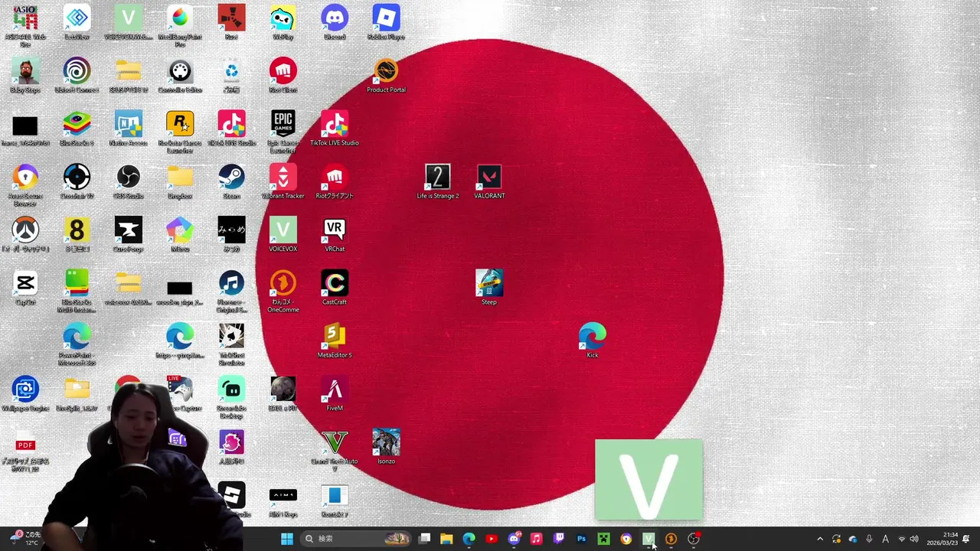Launch the FiveM desktop shortcut
980x551 pixels.
pos(335,393)
